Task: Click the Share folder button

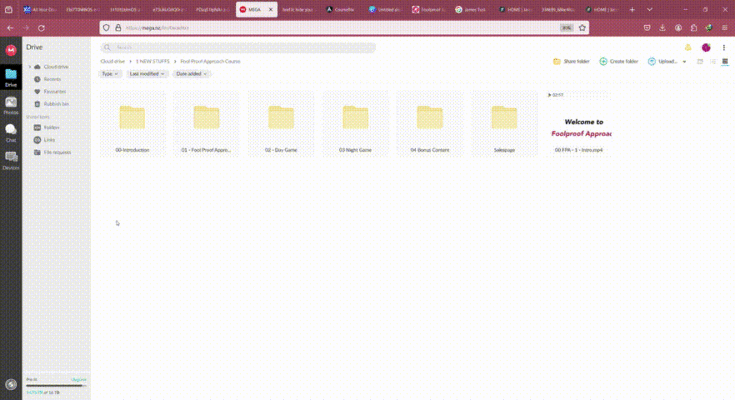Action: coord(571,62)
